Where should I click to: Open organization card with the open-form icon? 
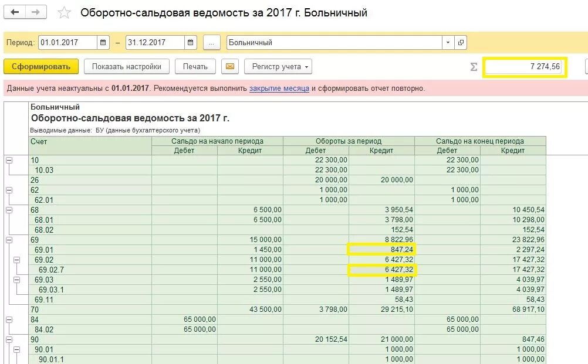(461, 42)
